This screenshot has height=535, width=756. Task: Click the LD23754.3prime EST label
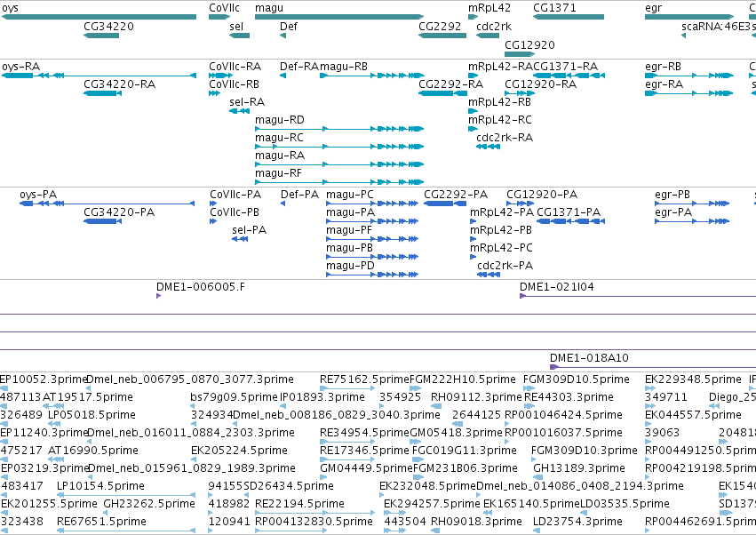coord(577,522)
